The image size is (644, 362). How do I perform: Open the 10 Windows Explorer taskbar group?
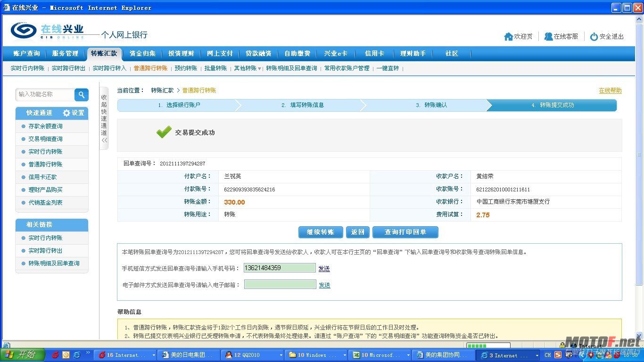(x=317, y=355)
